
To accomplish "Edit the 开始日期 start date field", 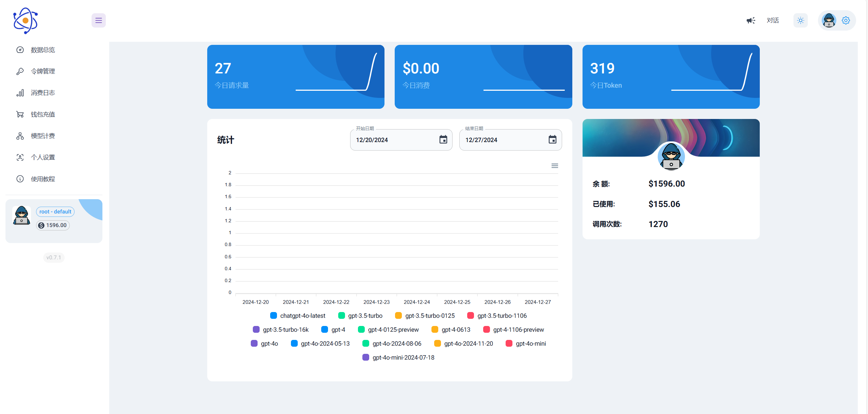I will pos(401,140).
